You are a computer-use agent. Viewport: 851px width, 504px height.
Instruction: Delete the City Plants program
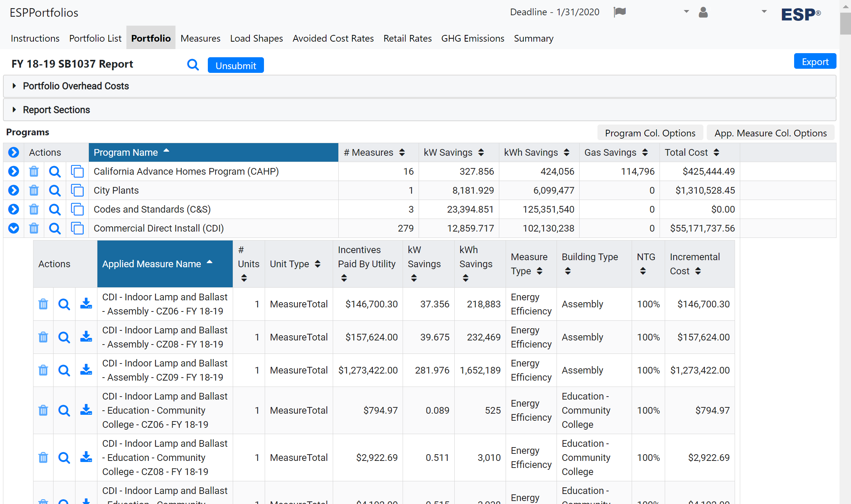34,190
